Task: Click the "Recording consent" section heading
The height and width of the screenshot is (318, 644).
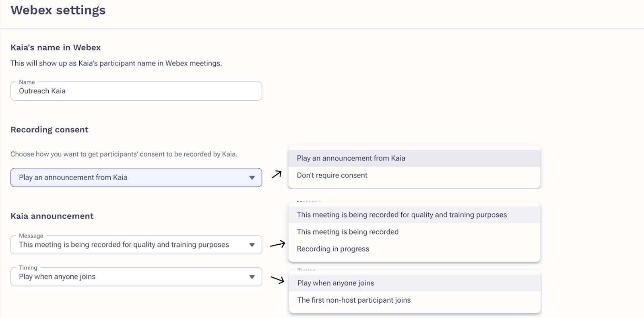Action: 50,130
